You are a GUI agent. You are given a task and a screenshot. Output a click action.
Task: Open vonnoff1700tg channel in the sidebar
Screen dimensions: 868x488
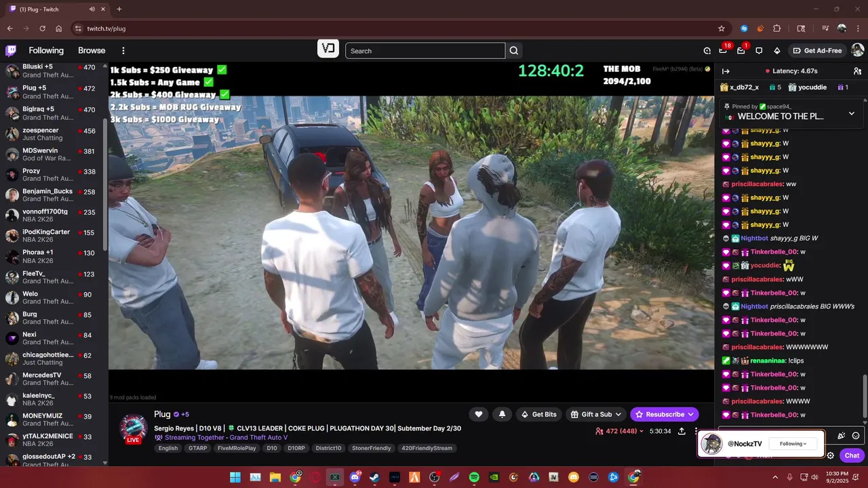coord(53,215)
